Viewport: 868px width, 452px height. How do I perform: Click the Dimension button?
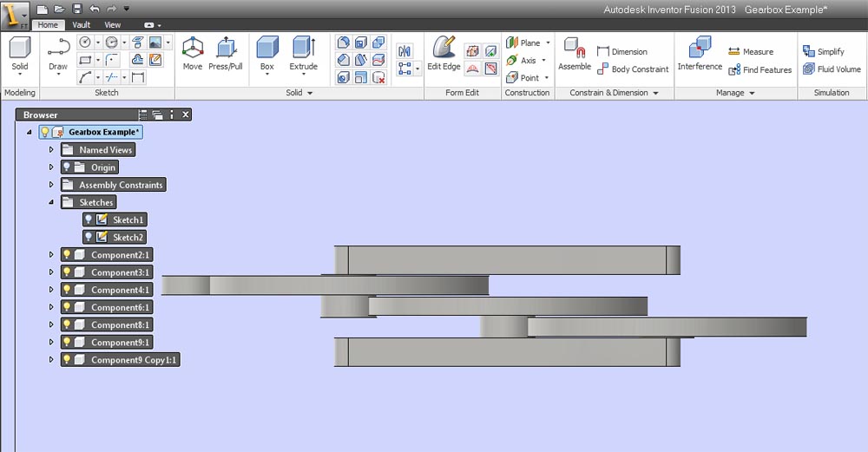point(622,51)
